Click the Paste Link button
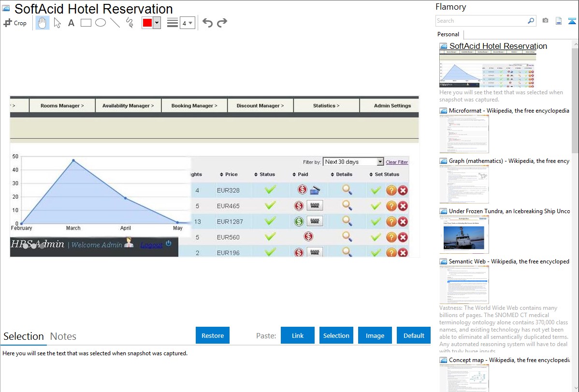 (298, 335)
